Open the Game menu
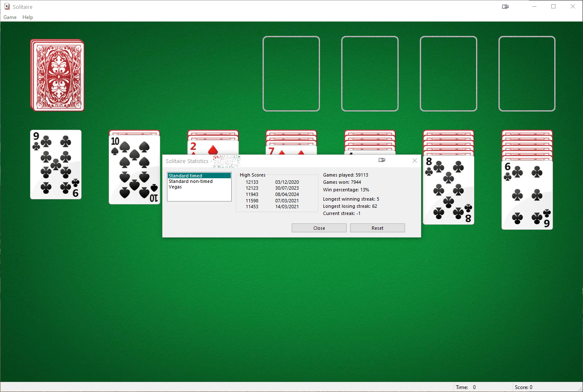Image resolution: width=583 pixels, height=392 pixels. click(10, 17)
